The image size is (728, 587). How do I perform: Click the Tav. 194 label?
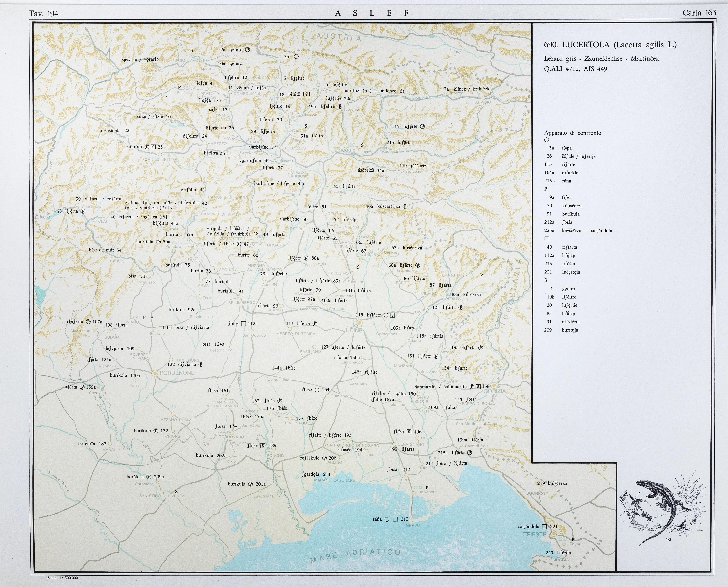[43, 13]
